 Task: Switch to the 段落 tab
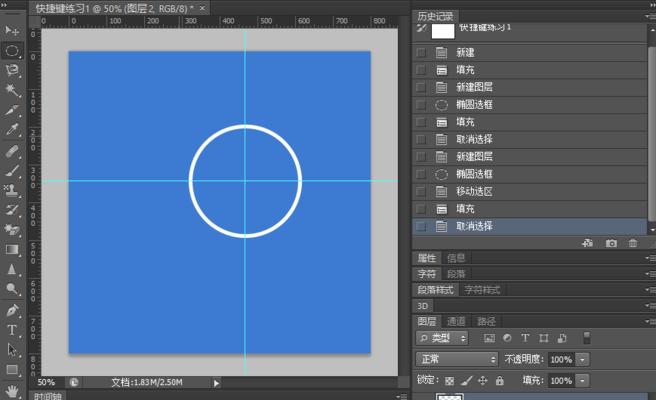(456, 274)
